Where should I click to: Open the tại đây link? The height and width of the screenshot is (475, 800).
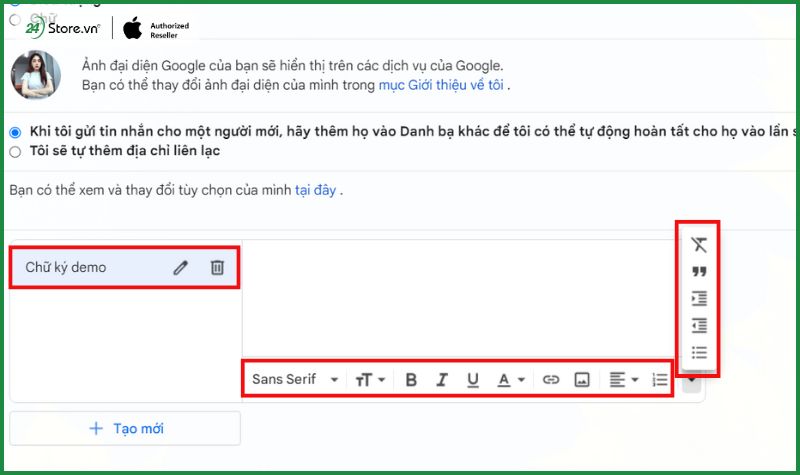(x=315, y=190)
